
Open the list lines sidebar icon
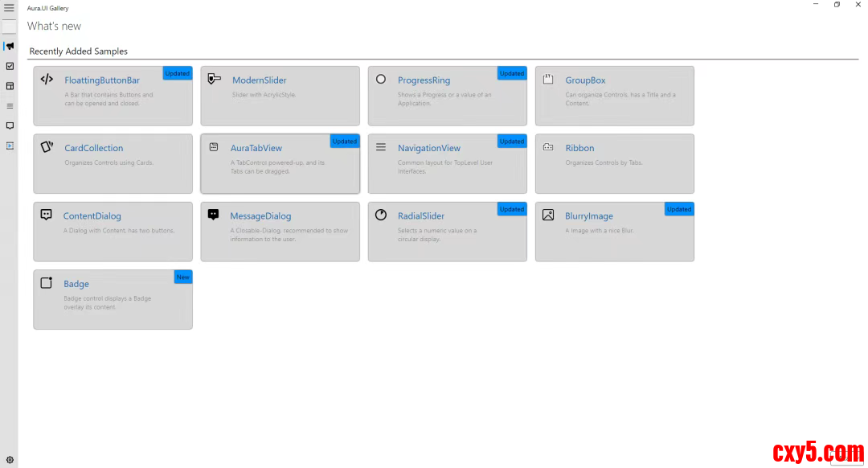10,106
